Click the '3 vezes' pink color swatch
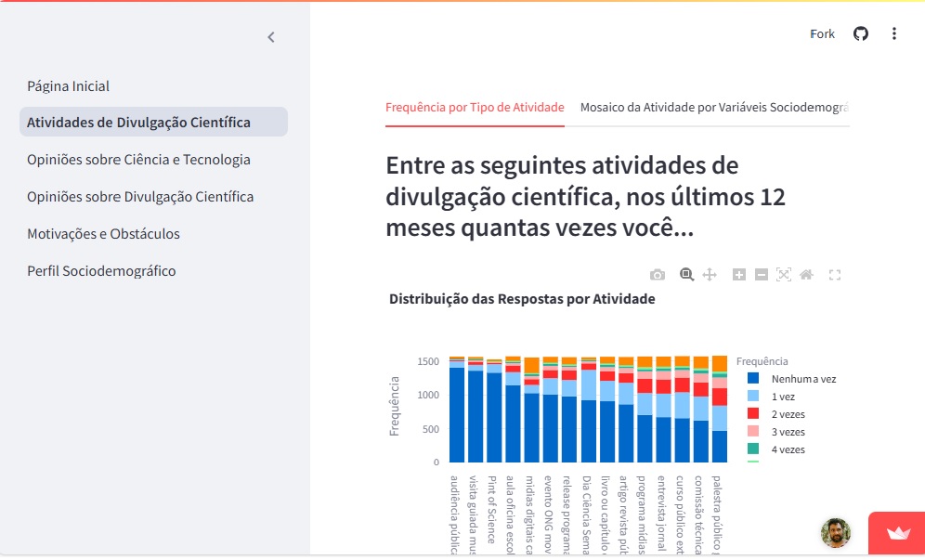Viewport: 925px width, 560px height. click(x=753, y=432)
